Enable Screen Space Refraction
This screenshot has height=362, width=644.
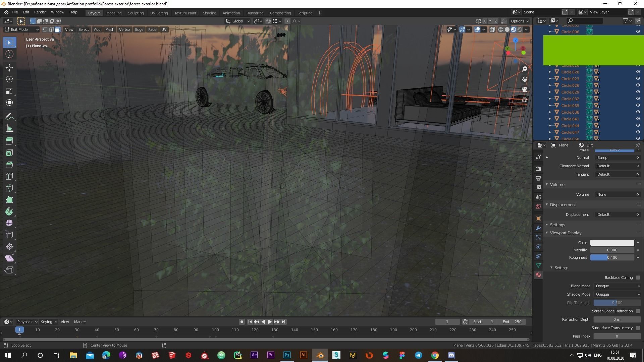click(x=638, y=311)
